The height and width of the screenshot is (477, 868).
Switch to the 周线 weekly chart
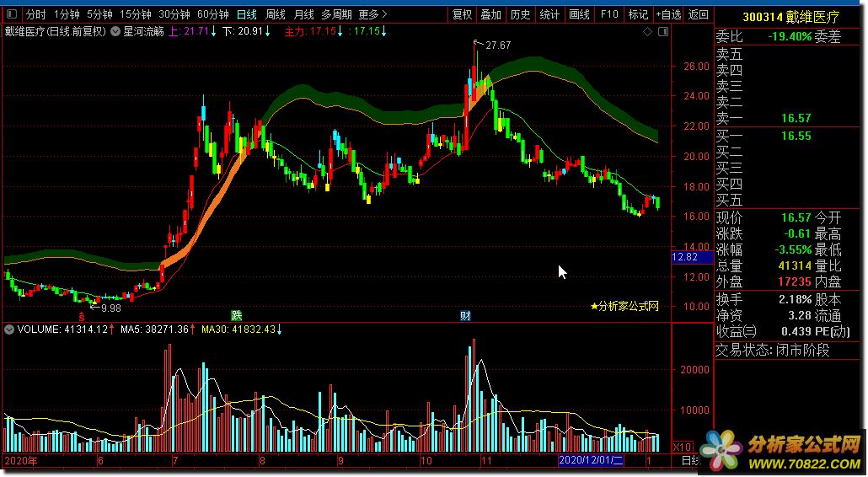coord(275,14)
